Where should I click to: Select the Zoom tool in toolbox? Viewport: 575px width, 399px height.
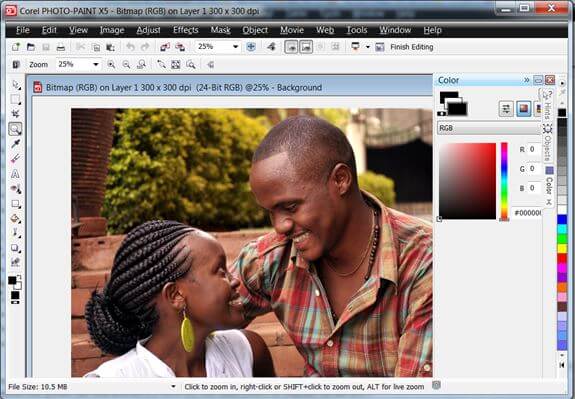15,129
